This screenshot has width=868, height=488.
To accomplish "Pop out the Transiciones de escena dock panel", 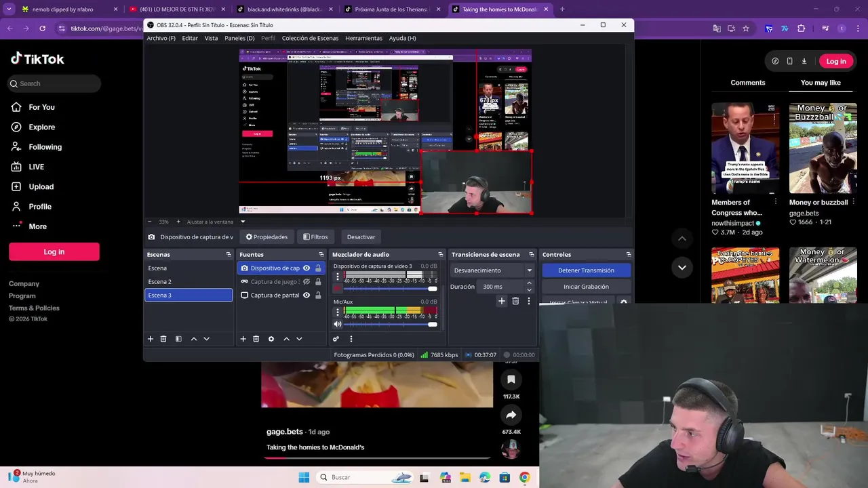I will point(532,255).
